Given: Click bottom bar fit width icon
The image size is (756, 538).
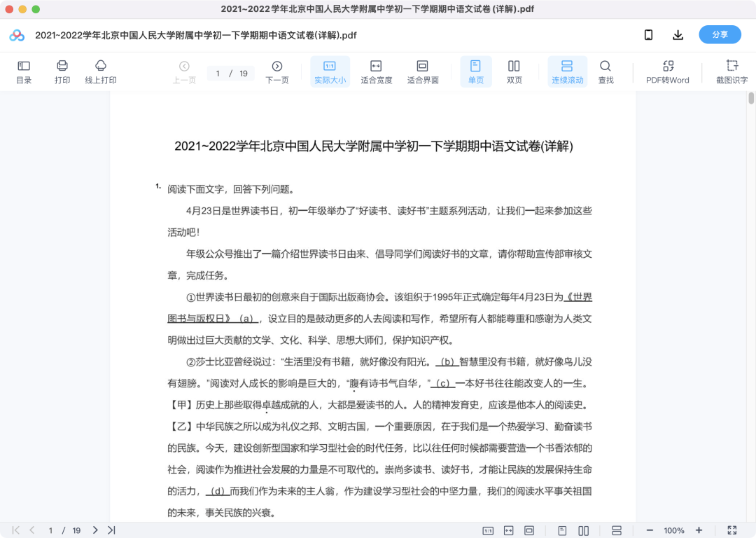Looking at the screenshot, I should (509, 531).
